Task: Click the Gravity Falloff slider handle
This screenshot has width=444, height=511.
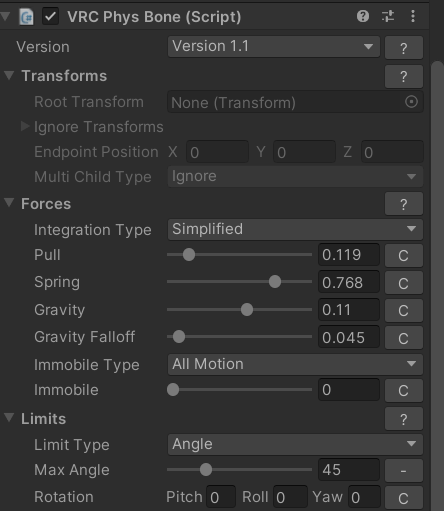Action: click(179, 337)
